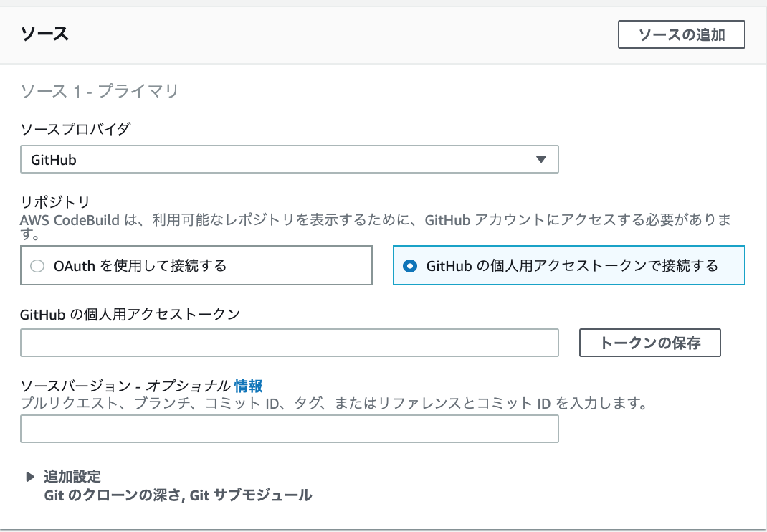Open the 情報 link beside ソースバージョン

point(248,386)
